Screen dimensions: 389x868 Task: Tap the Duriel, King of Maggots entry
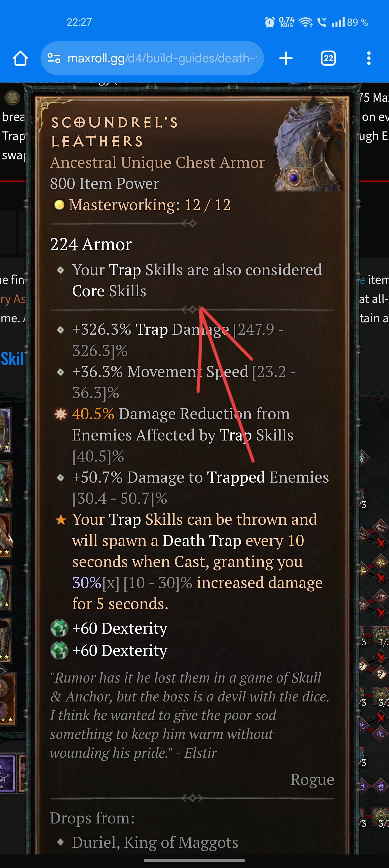pos(155,842)
